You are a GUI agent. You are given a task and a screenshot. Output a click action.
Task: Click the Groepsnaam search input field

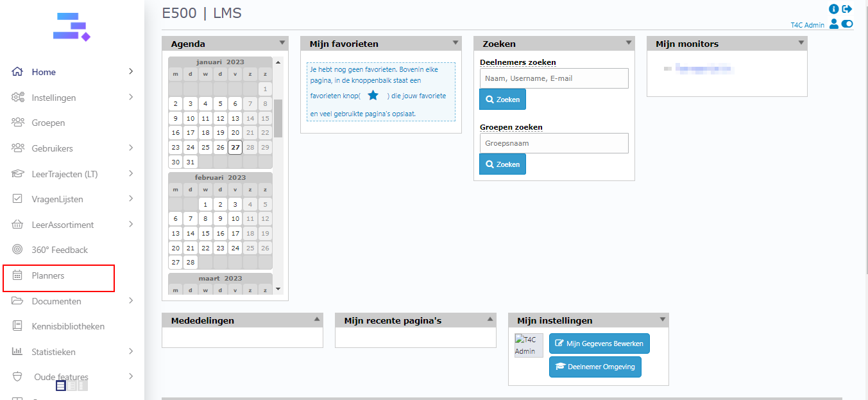point(554,143)
